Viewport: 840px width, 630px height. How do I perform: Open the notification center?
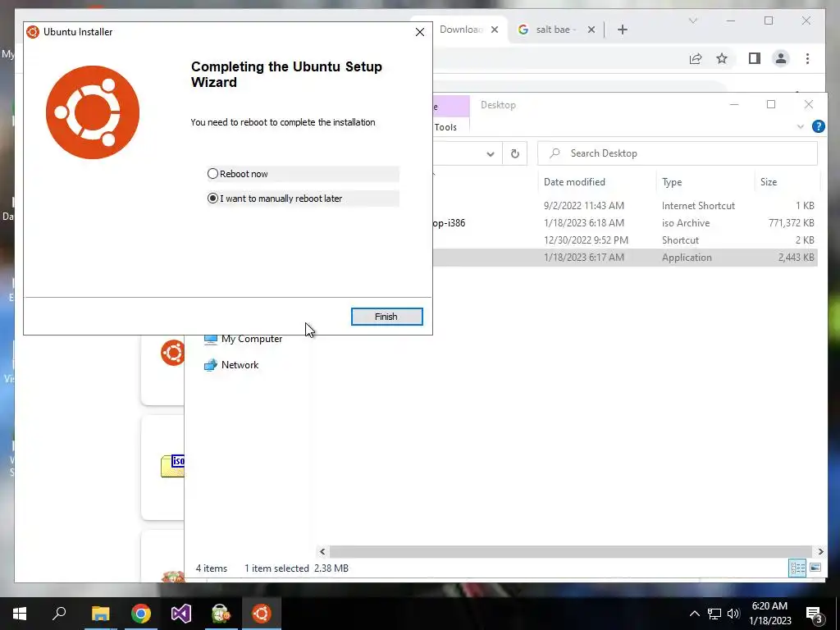[x=815, y=614]
